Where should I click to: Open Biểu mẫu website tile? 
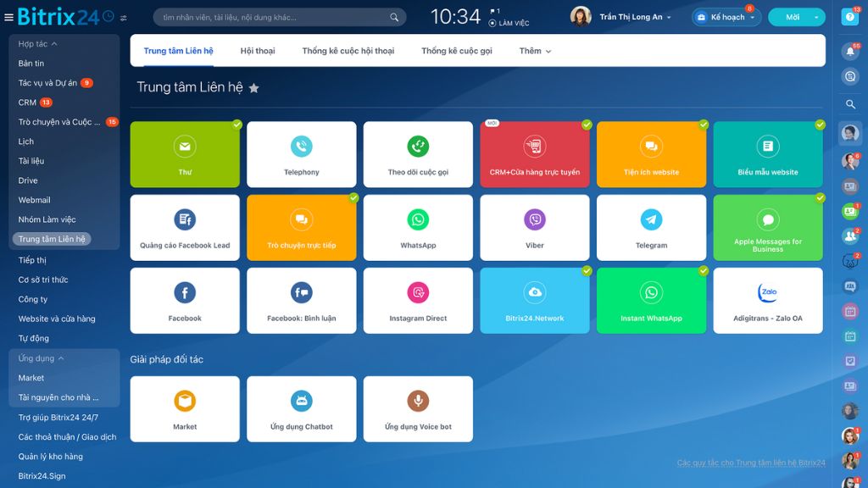[768, 154]
